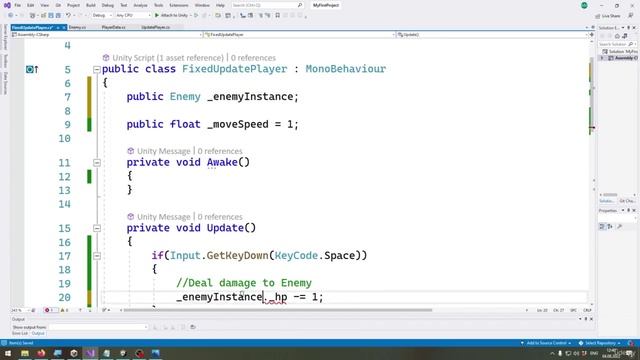Click the underlined _hp member
The width and height of the screenshot is (640, 360).
coord(278,297)
